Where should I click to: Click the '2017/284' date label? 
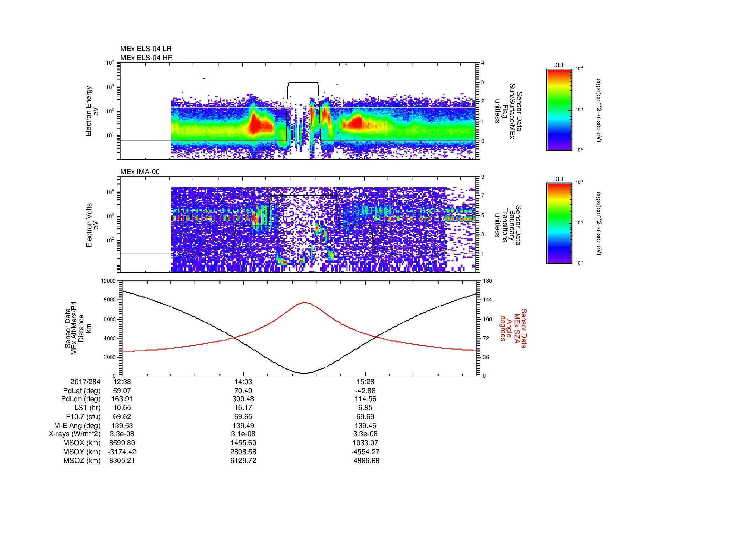tap(85, 382)
